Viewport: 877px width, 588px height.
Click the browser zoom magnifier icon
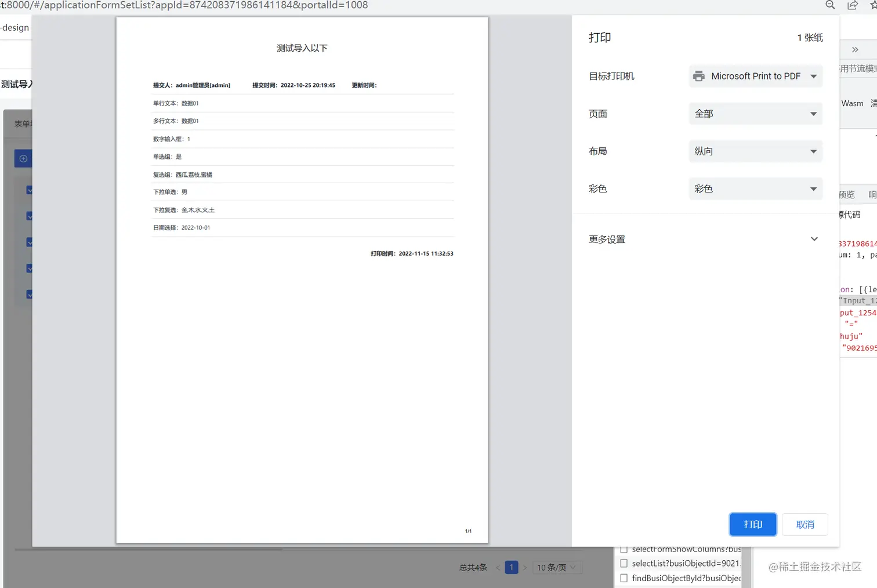[x=830, y=5]
